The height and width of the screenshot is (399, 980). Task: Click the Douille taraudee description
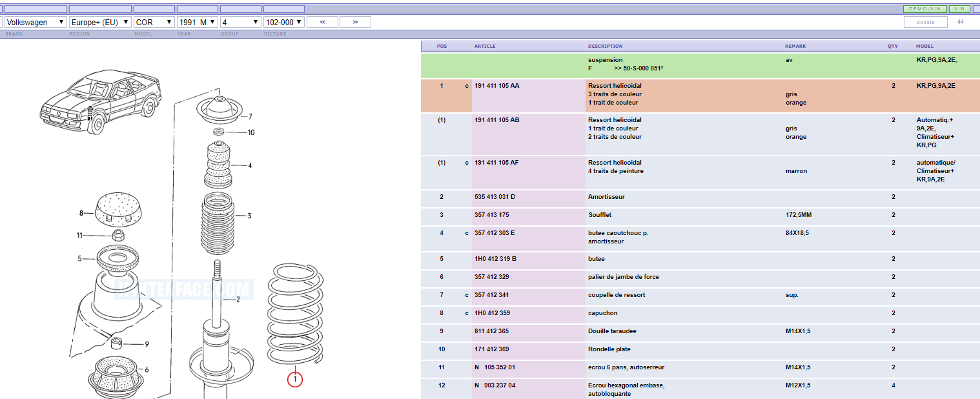[611, 331]
